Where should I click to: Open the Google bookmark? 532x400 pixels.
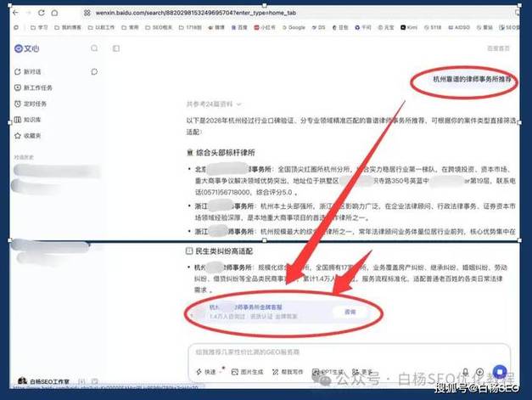pyautogui.click(x=294, y=27)
